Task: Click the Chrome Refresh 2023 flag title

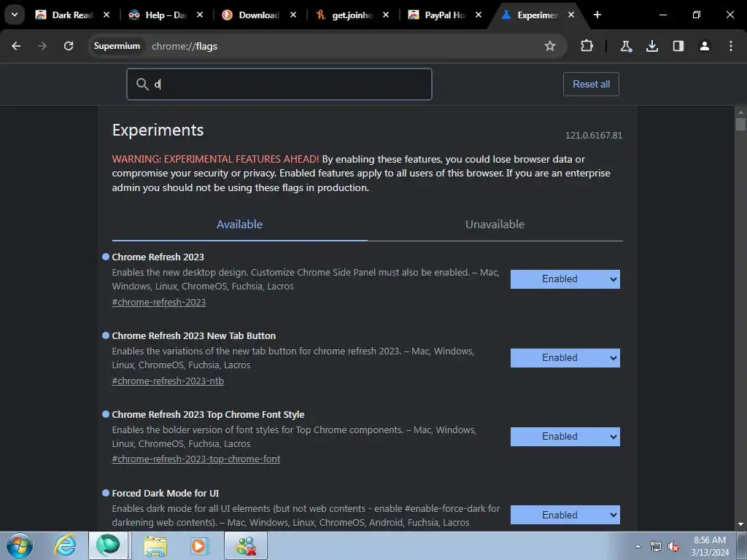Action: pos(158,257)
